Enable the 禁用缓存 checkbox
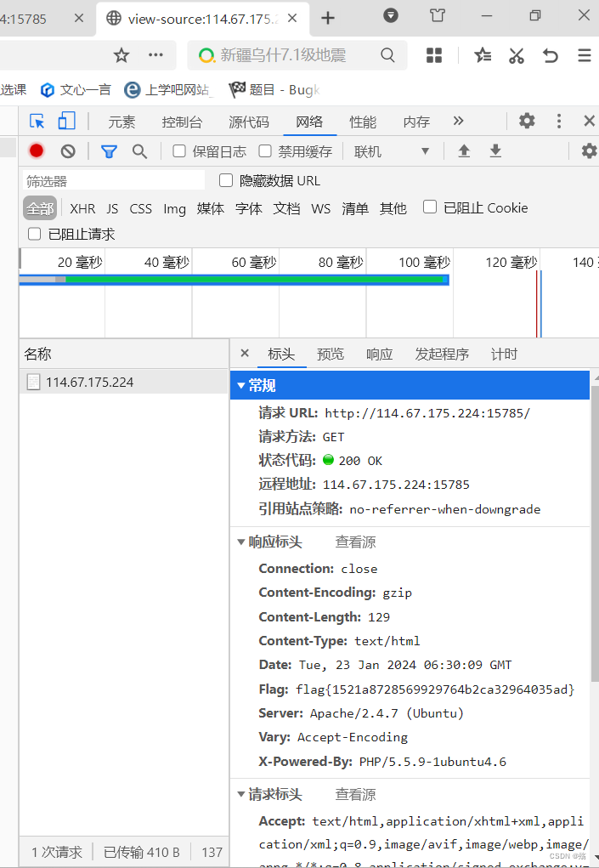 click(x=265, y=150)
